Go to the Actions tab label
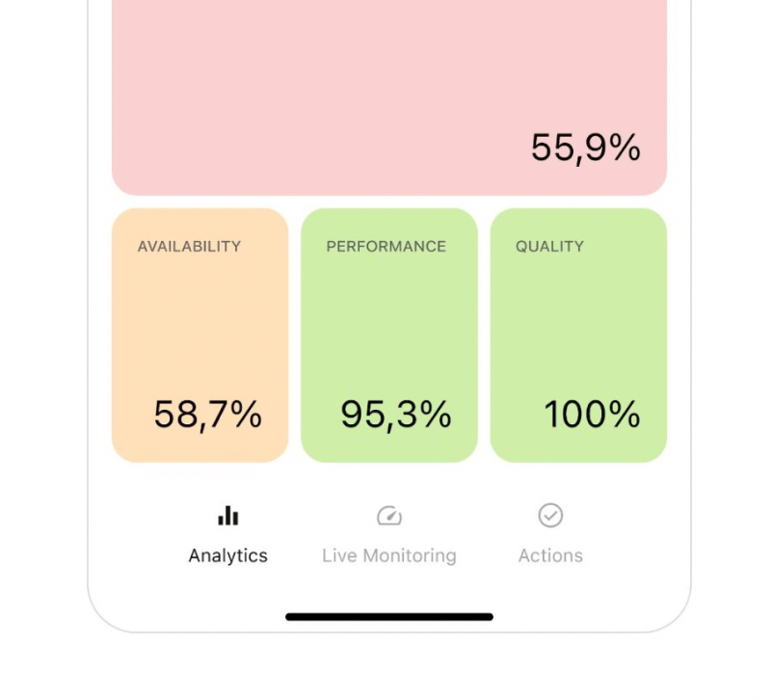Screen dimensions: 771x700 click(x=550, y=555)
